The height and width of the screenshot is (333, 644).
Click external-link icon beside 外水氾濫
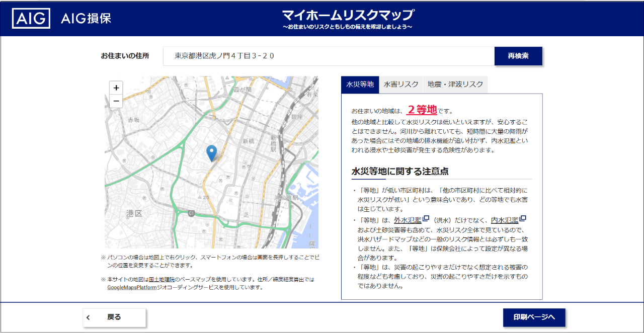pyautogui.click(x=426, y=219)
